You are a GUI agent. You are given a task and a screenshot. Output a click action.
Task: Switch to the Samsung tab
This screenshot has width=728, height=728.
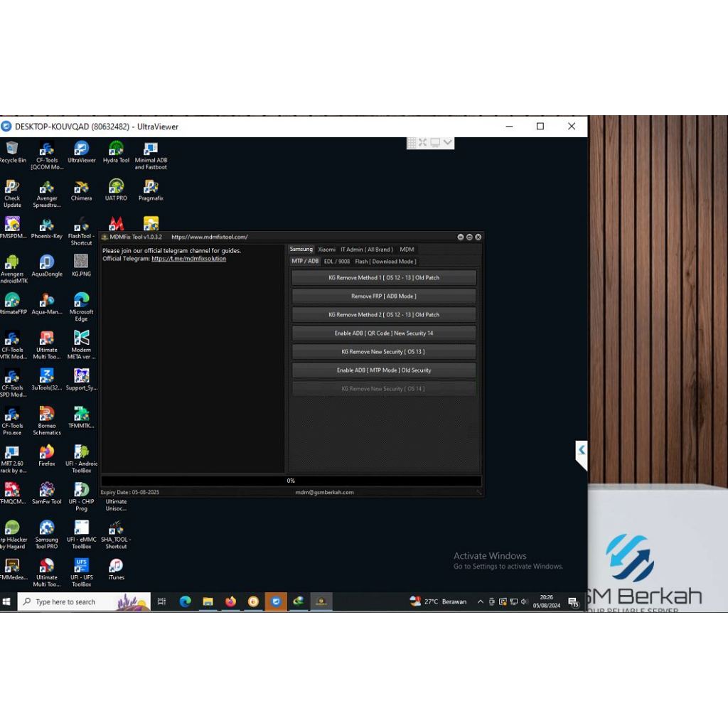(x=301, y=250)
